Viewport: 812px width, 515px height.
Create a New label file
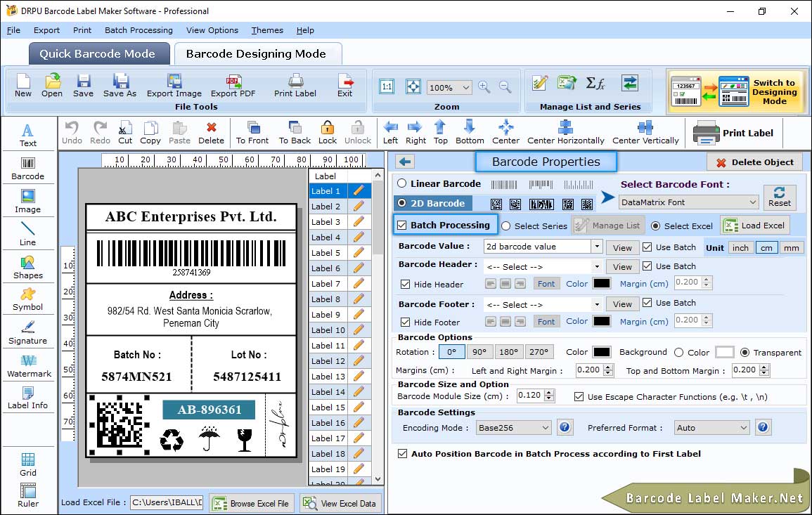click(22, 86)
